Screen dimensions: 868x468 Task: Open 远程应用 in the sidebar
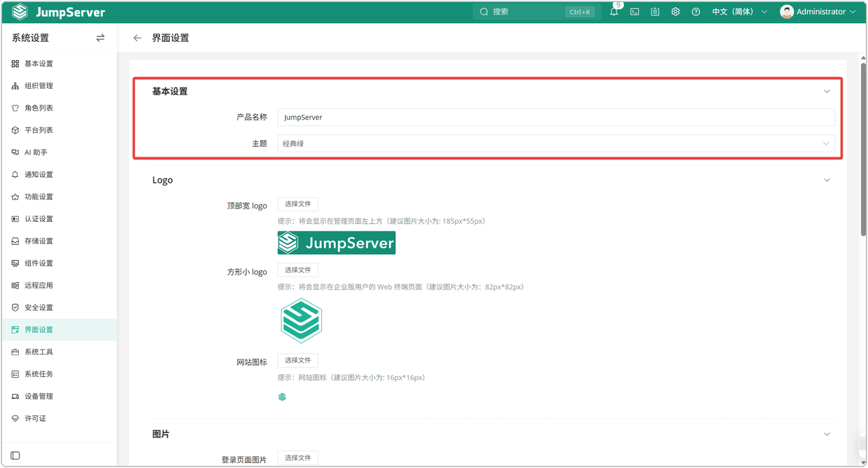59,285
